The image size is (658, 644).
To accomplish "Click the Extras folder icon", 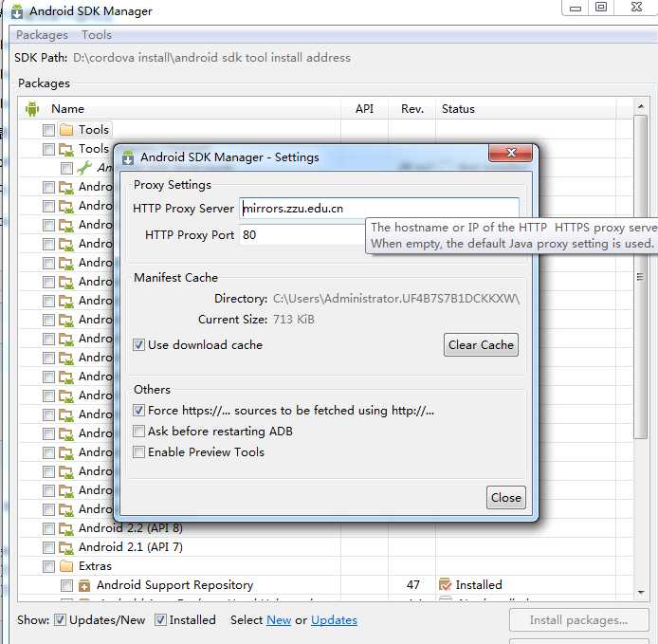I will tap(66, 566).
